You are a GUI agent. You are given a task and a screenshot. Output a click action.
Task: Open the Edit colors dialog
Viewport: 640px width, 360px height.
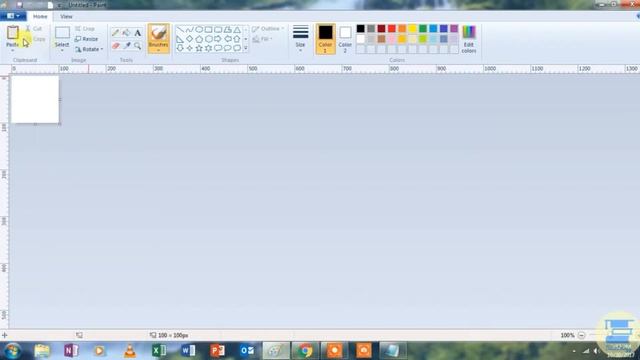[x=469, y=39]
